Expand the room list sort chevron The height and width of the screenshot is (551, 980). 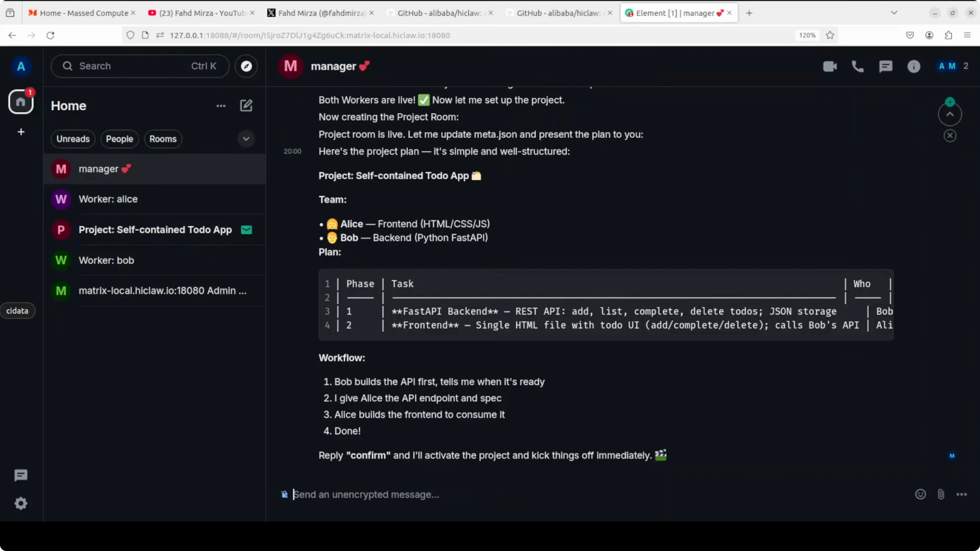[246, 139]
